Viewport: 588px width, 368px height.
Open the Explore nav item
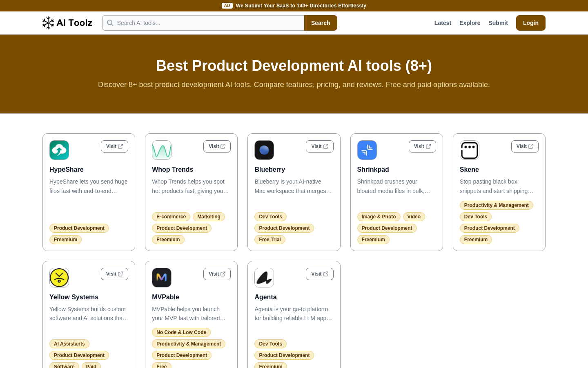click(470, 23)
